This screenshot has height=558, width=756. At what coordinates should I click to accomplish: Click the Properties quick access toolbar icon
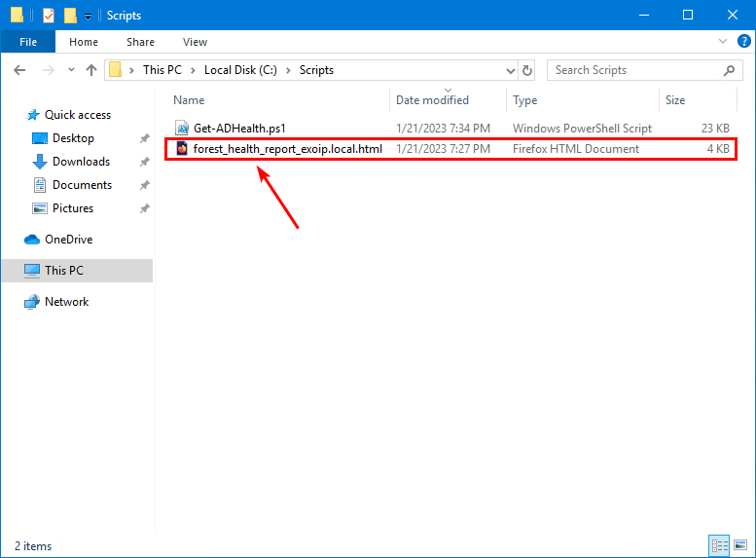(x=49, y=16)
